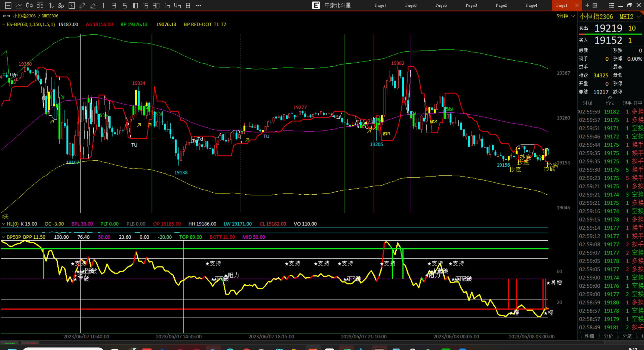Click the 19382 high price label on chart
This screenshot has height=350, width=644.
click(x=398, y=63)
